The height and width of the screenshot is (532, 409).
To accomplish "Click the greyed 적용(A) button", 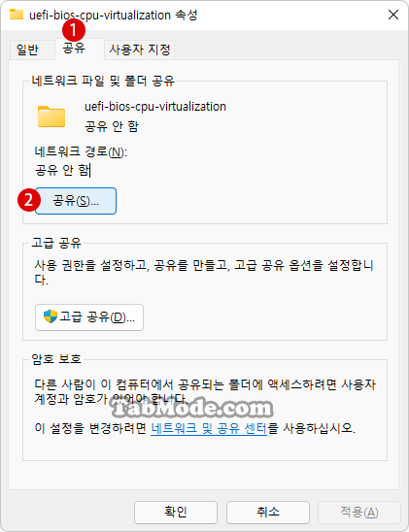I will (x=359, y=512).
